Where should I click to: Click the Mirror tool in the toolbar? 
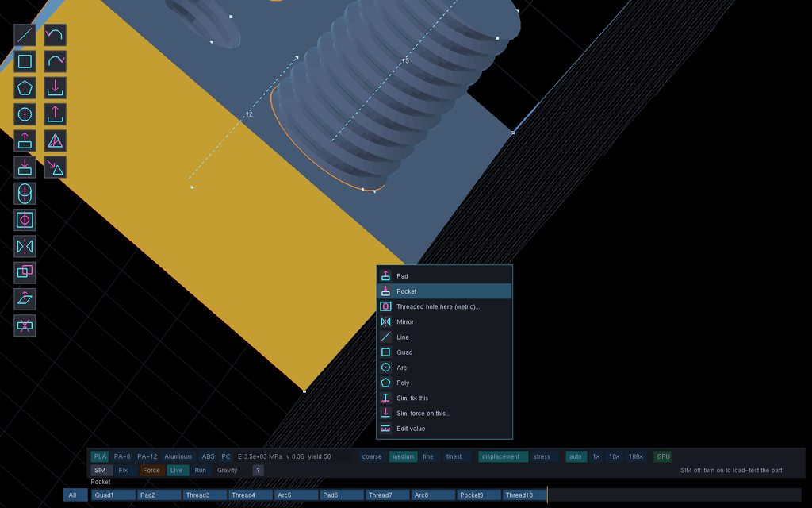click(x=25, y=246)
